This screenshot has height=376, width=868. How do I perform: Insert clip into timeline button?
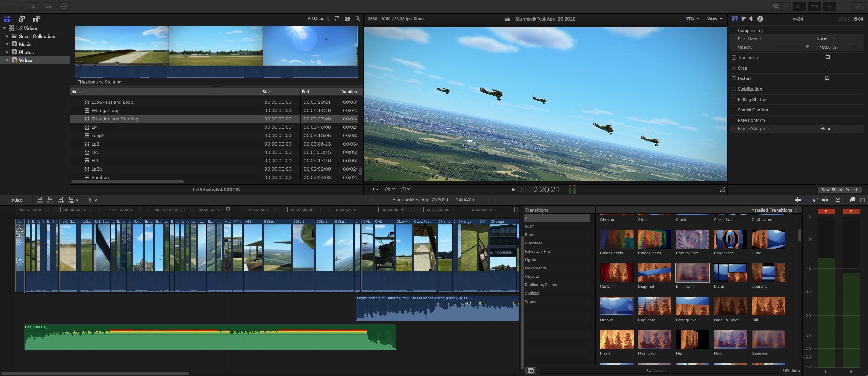[x=50, y=200]
